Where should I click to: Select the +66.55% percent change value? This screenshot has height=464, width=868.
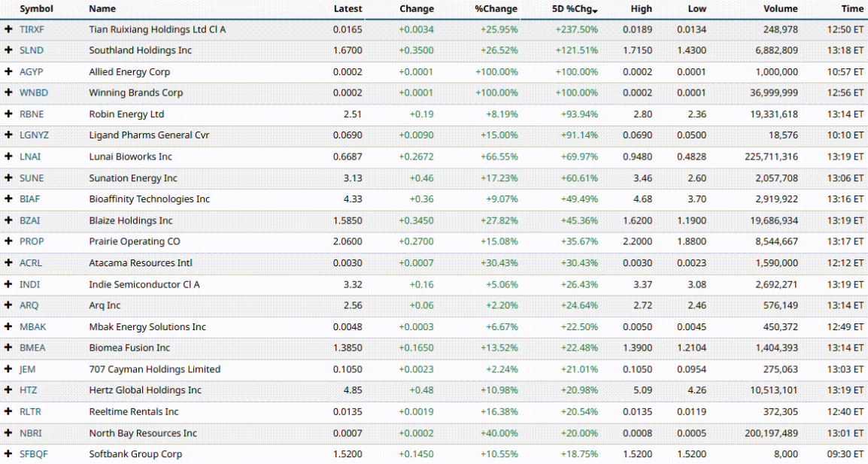(499, 156)
